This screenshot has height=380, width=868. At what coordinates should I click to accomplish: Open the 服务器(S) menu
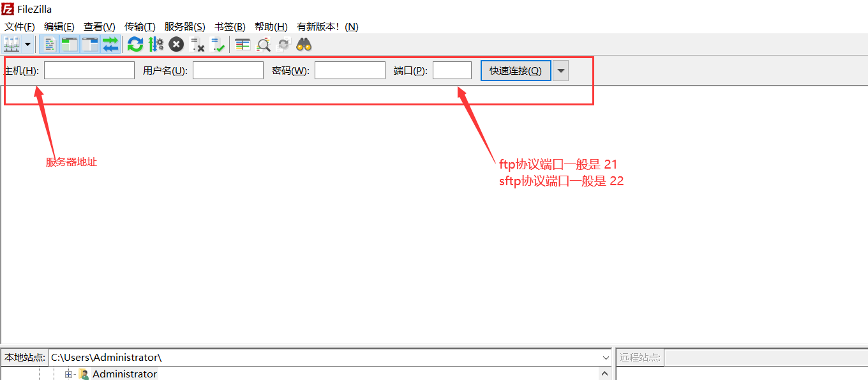[185, 27]
